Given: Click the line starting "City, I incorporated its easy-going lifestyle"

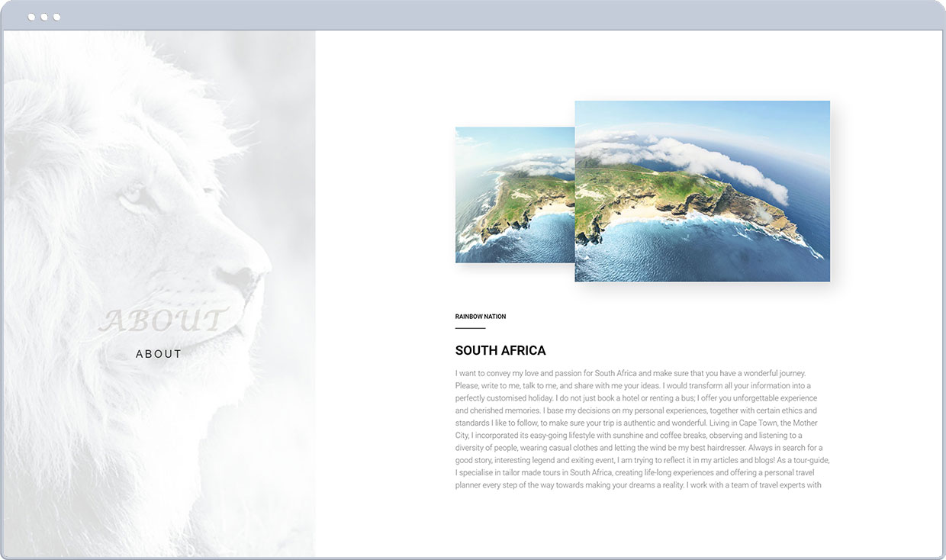Looking at the screenshot, I should [629, 436].
